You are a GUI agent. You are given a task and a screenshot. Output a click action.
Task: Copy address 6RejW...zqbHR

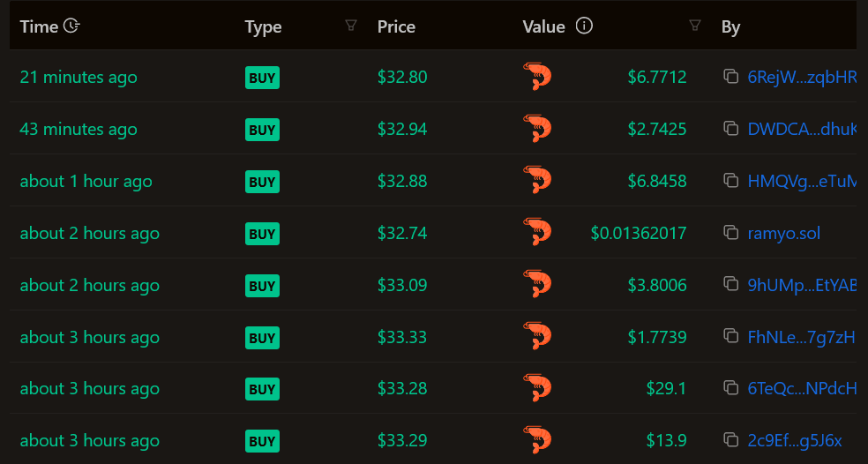(x=730, y=77)
